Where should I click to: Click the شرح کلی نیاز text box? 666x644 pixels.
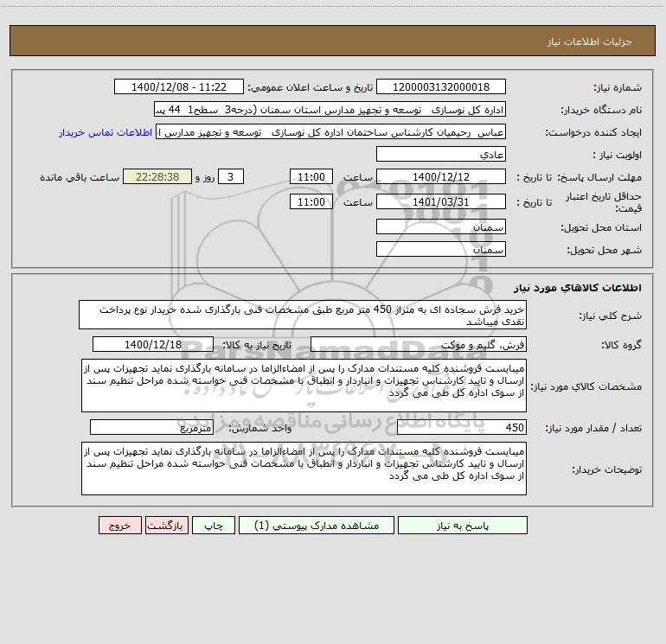coord(303,315)
